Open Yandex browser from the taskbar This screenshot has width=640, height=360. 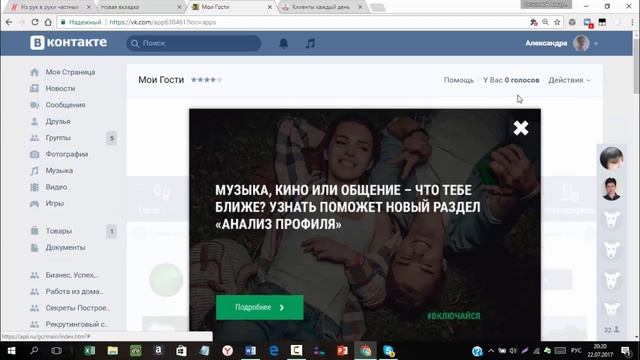(x=228, y=351)
